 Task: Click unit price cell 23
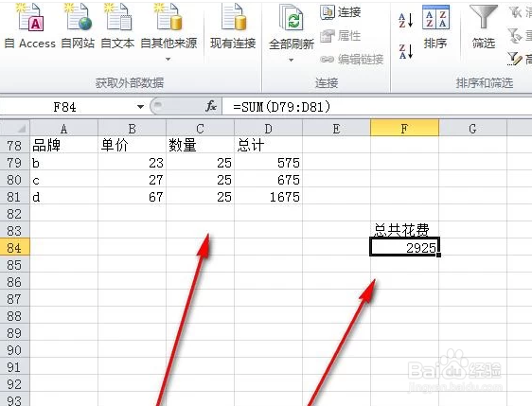pyautogui.click(x=132, y=163)
